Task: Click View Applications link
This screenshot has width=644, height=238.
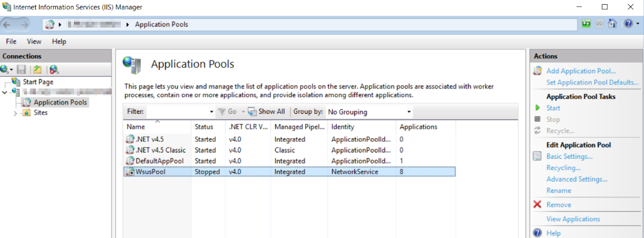Action: 573,219
